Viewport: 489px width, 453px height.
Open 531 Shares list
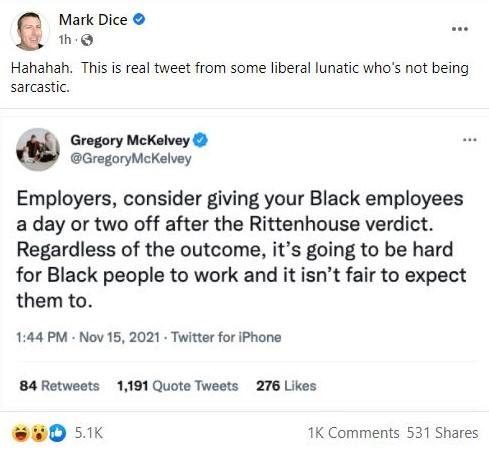pyautogui.click(x=442, y=433)
